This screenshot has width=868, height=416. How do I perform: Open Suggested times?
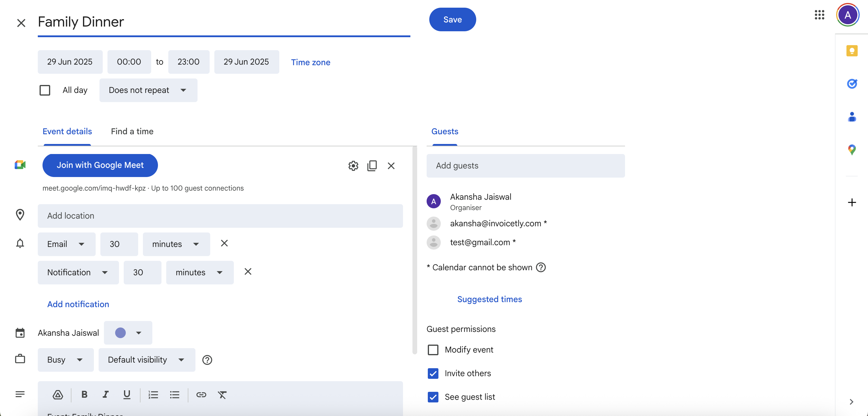tap(490, 299)
